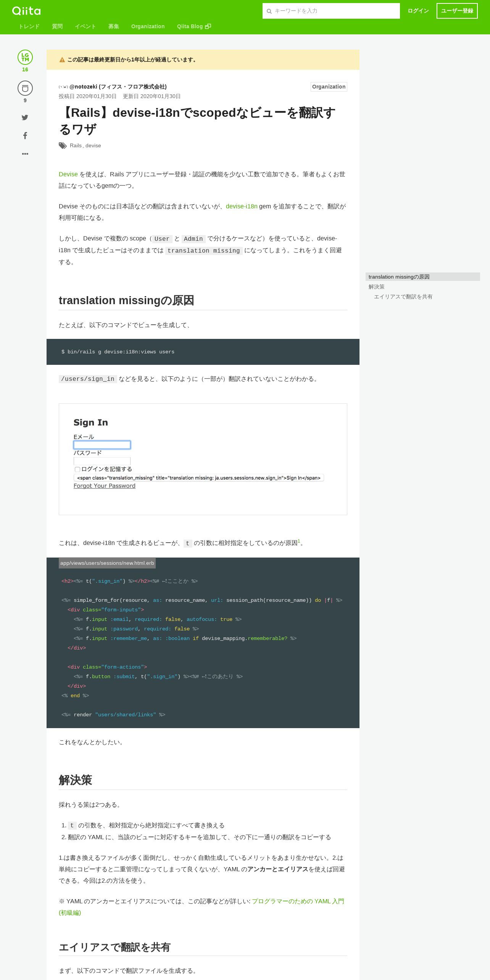490x980 pixels.
Task: Click the LGTM like button icon
Action: tap(25, 57)
